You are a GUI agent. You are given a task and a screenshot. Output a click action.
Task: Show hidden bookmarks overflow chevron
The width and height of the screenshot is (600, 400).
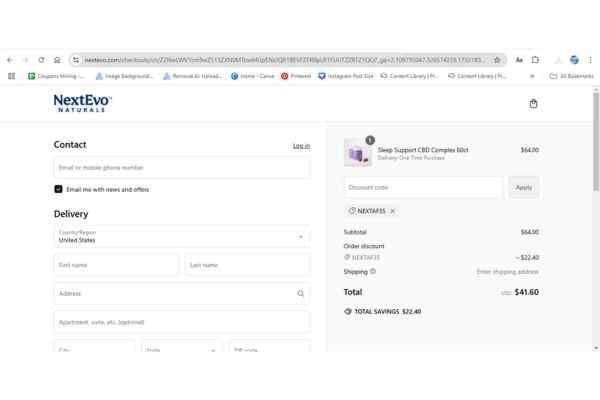(532, 76)
